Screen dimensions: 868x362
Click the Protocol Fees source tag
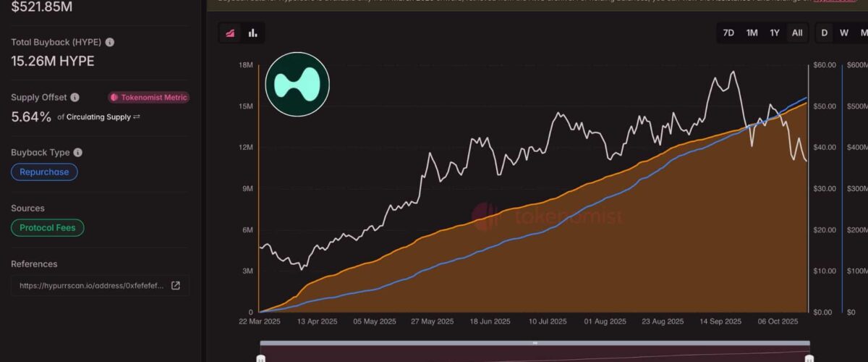pos(48,227)
